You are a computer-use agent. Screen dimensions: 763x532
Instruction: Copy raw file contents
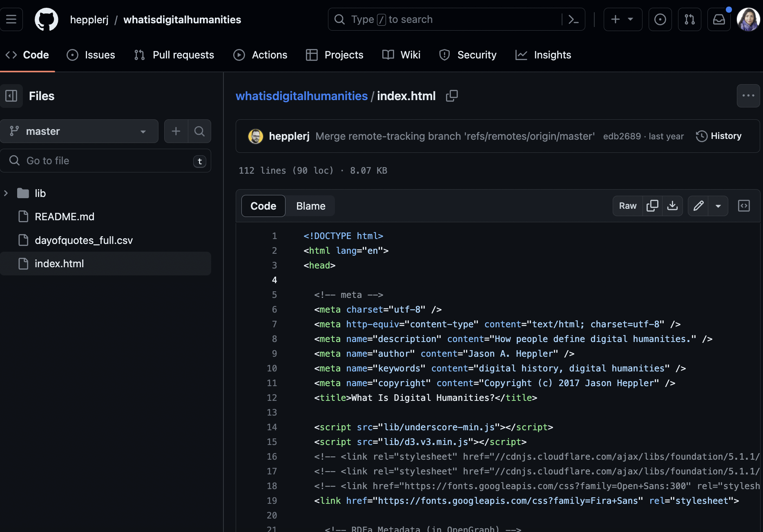652,206
